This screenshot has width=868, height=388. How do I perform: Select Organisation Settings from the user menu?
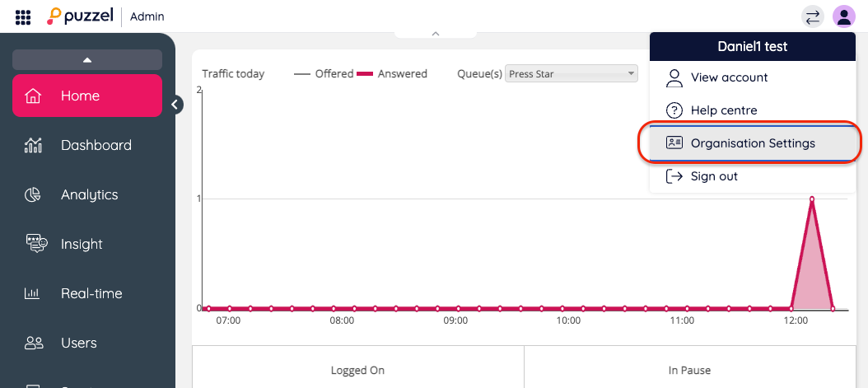tap(752, 143)
